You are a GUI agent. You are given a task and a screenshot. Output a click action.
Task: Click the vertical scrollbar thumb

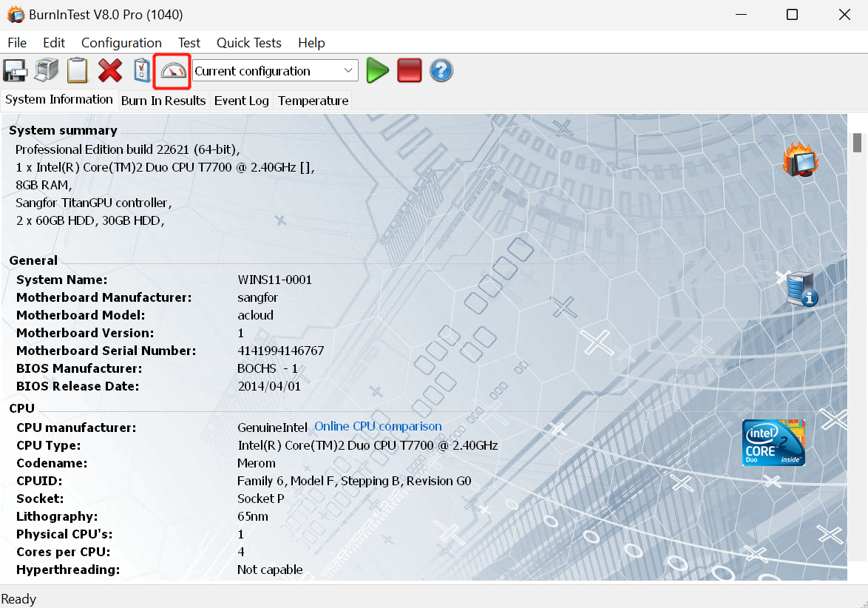pyautogui.click(x=858, y=142)
